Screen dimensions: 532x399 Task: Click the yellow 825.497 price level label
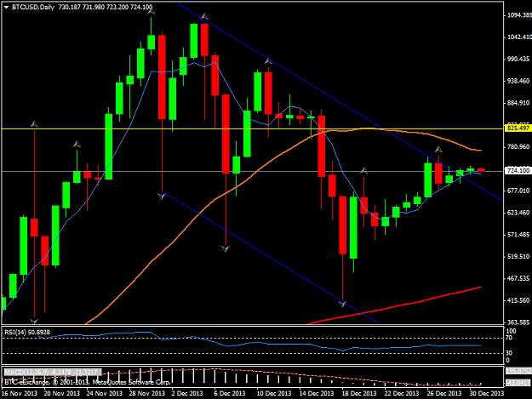518,128
